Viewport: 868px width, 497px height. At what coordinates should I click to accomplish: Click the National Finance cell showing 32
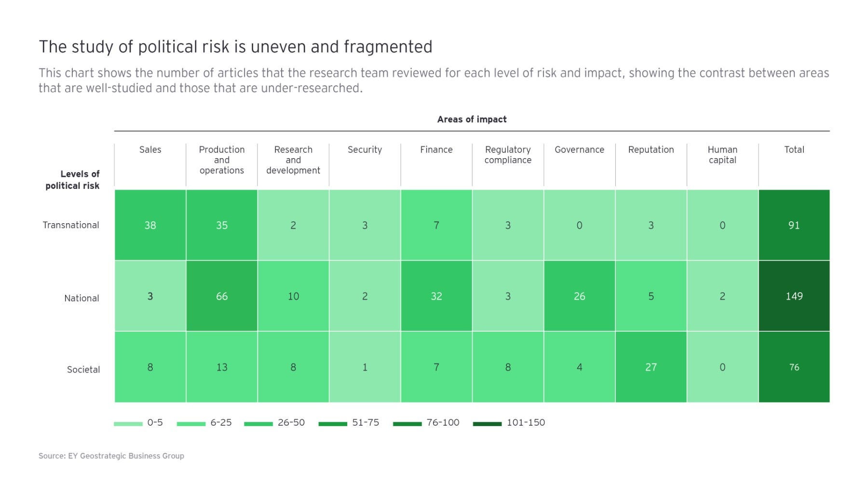436,296
